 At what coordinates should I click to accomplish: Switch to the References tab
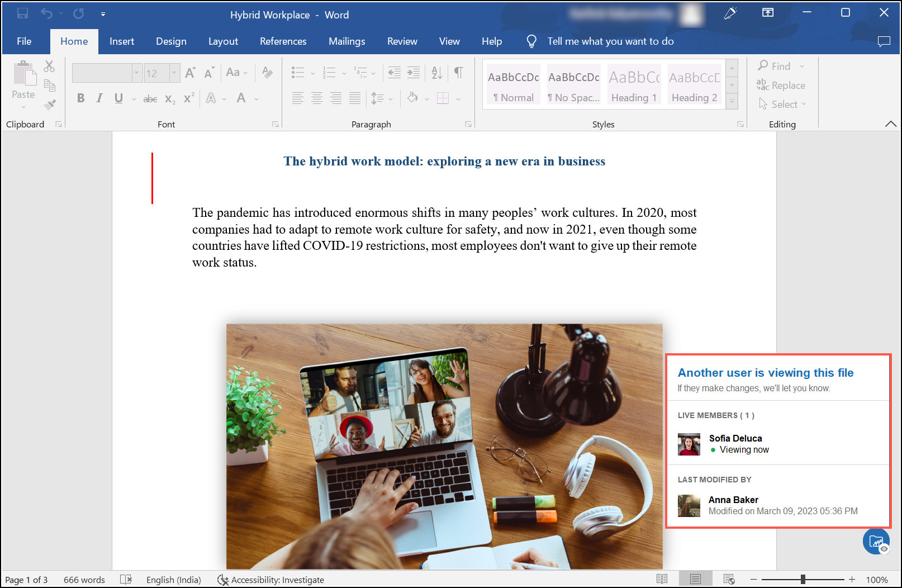click(283, 41)
